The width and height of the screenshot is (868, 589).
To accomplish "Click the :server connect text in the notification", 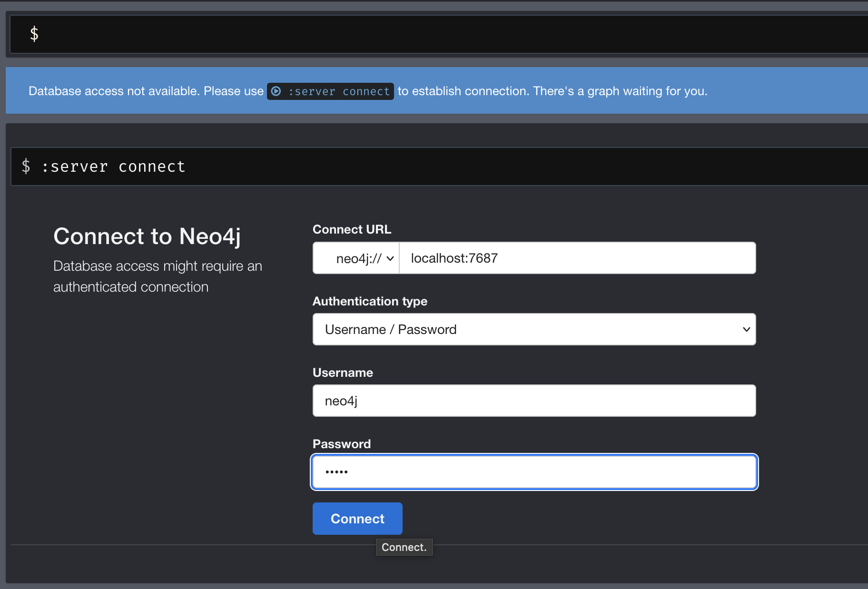I will [339, 91].
